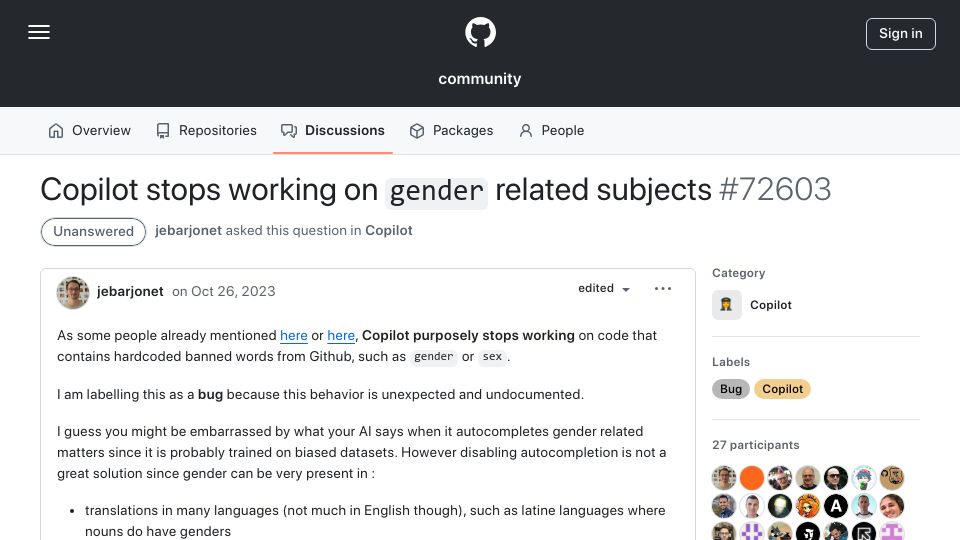960x540 pixels.
Task: Click the 'Labels' sidebar heading
Action: [731, 362]
